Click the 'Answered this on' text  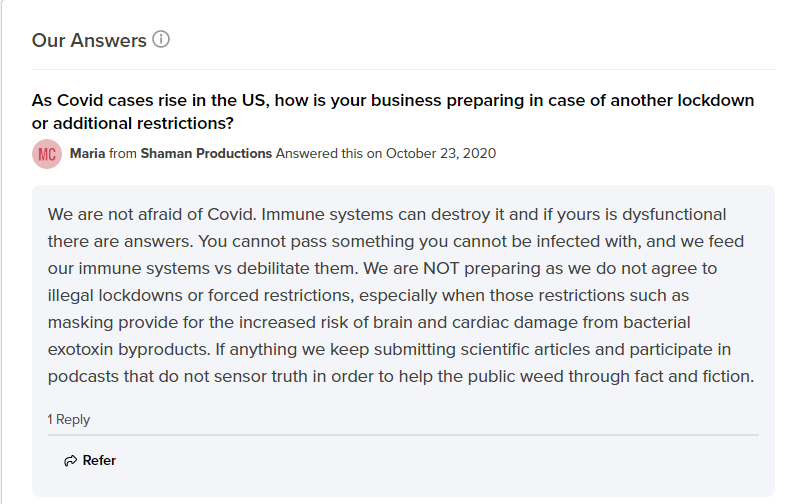click(329, 153)
